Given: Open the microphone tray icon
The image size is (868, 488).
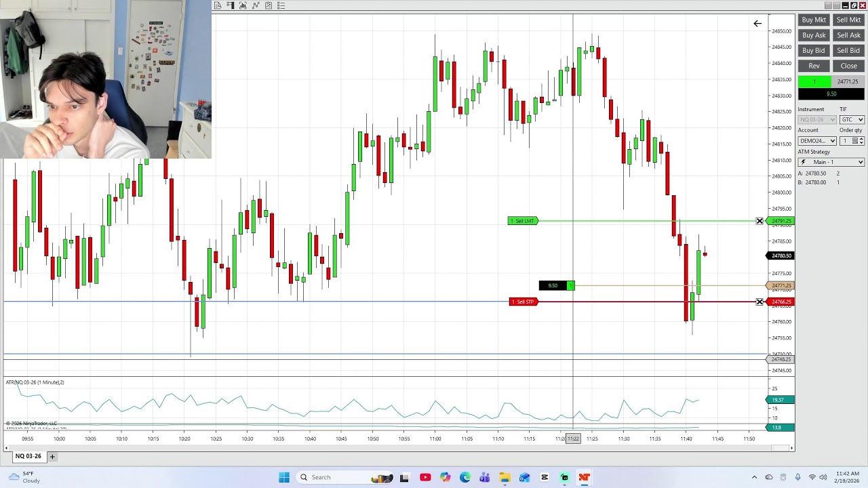Looking at the screenshot, I should click(x=797, y=477).
